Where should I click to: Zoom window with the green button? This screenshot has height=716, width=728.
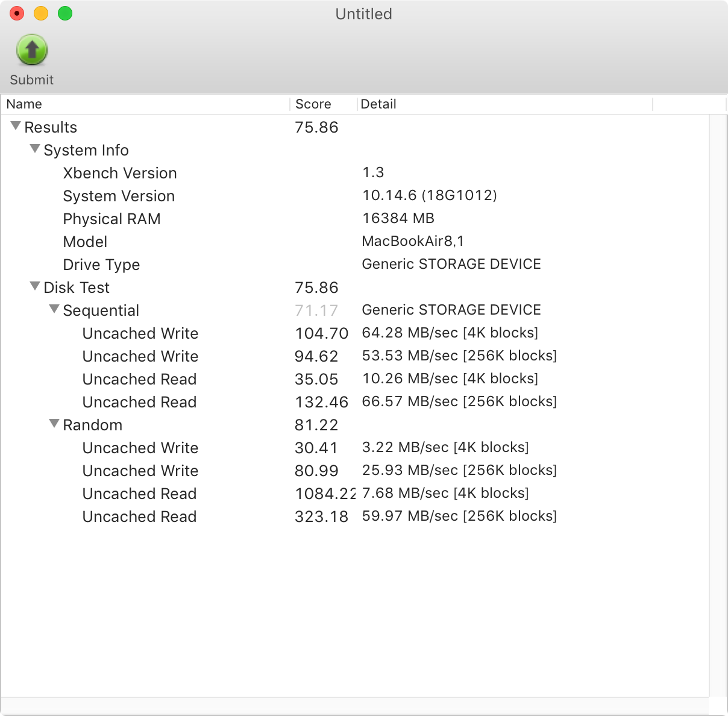pyautogui.click(x=65, y=13)
